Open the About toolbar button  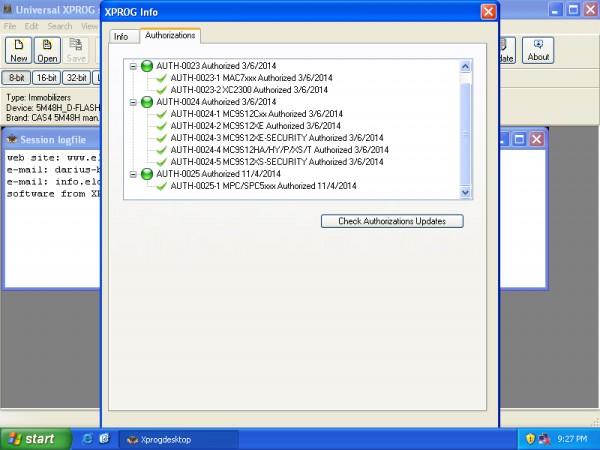pyautogui.click(x=538, y=50)
